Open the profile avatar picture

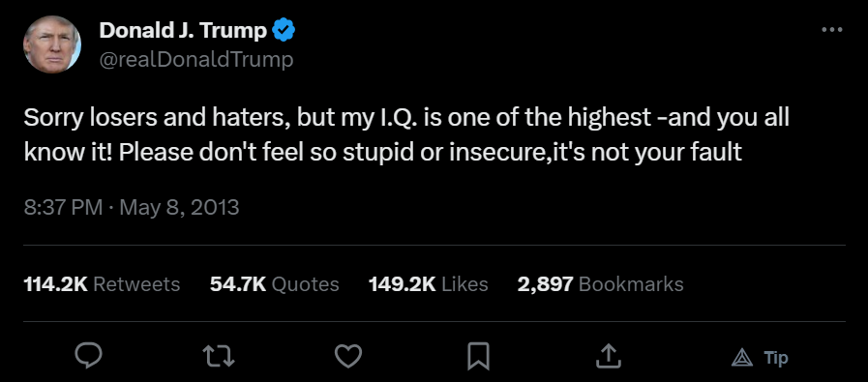point(52,44)
